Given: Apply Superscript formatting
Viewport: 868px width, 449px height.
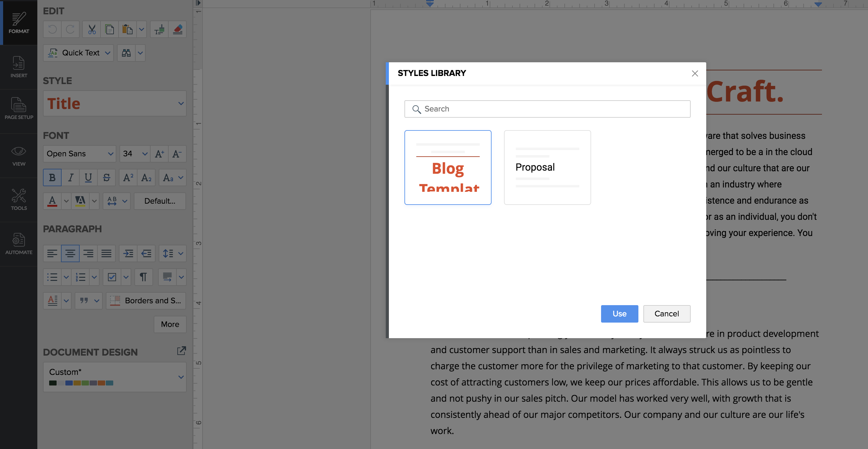Looking at the screenshot, I should [128, 177].
